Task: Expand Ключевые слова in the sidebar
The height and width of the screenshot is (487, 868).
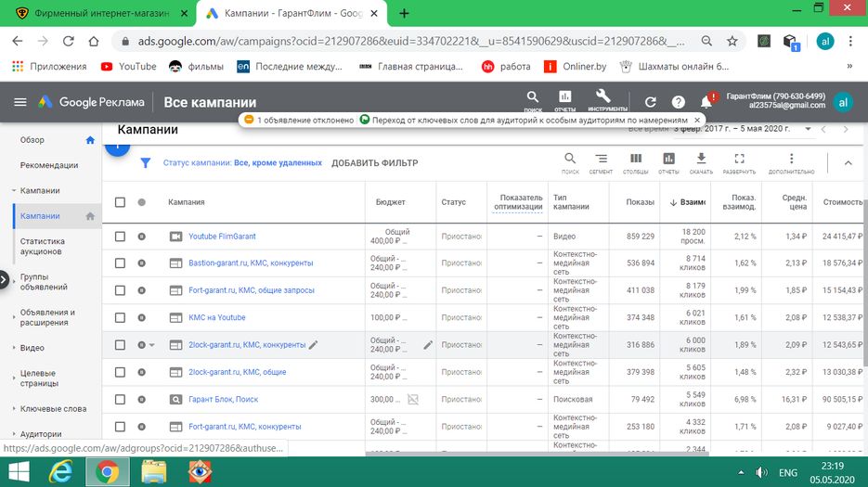Action: (x=13, y=408)
